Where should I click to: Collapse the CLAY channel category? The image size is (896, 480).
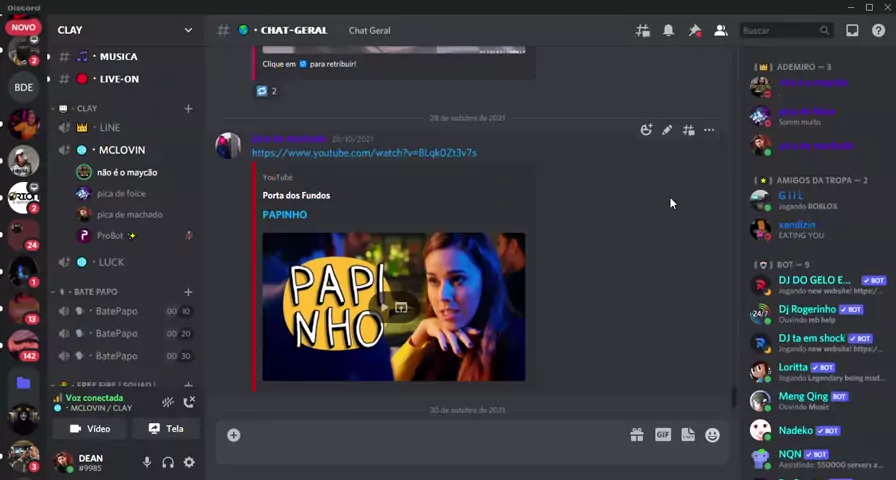[86, 108]
